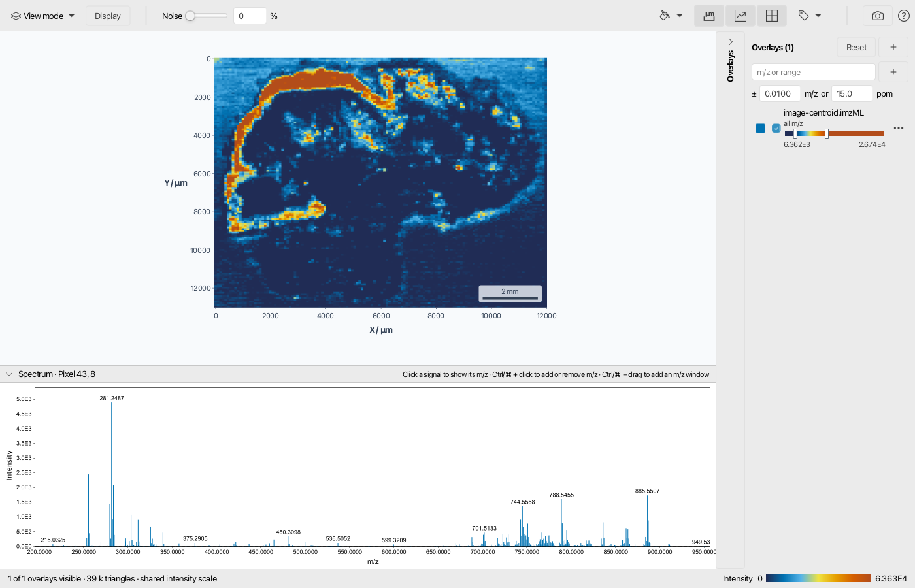
Task: Click the 788.5455 peak label
Action: pos(561,495)
